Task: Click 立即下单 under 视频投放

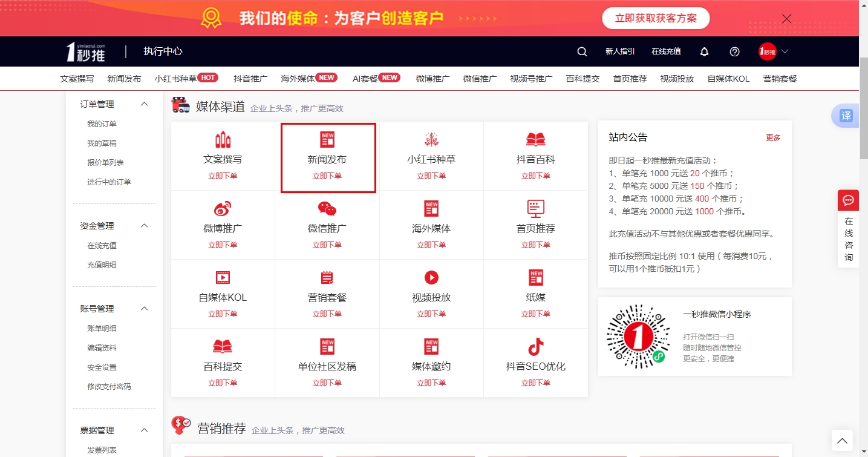Action: 431,314
